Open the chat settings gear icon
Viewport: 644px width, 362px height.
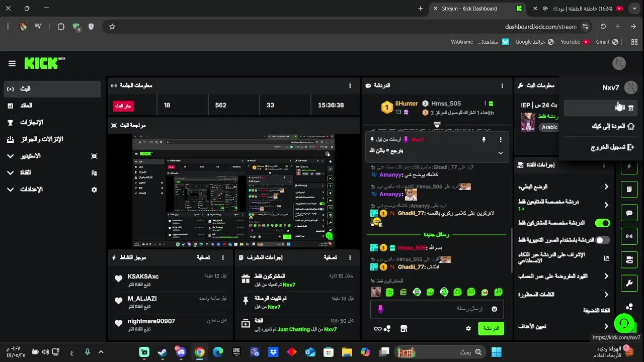(468, 328)
